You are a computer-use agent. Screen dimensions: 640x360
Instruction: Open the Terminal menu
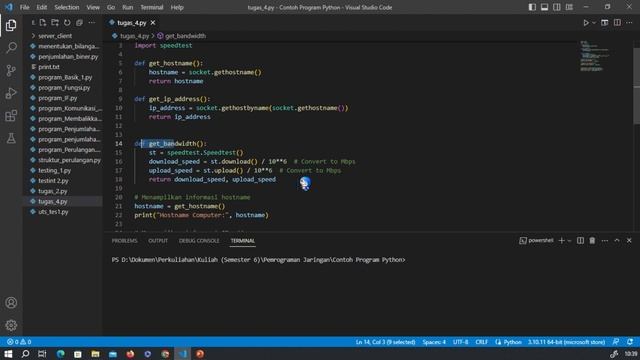coord(151,7)
